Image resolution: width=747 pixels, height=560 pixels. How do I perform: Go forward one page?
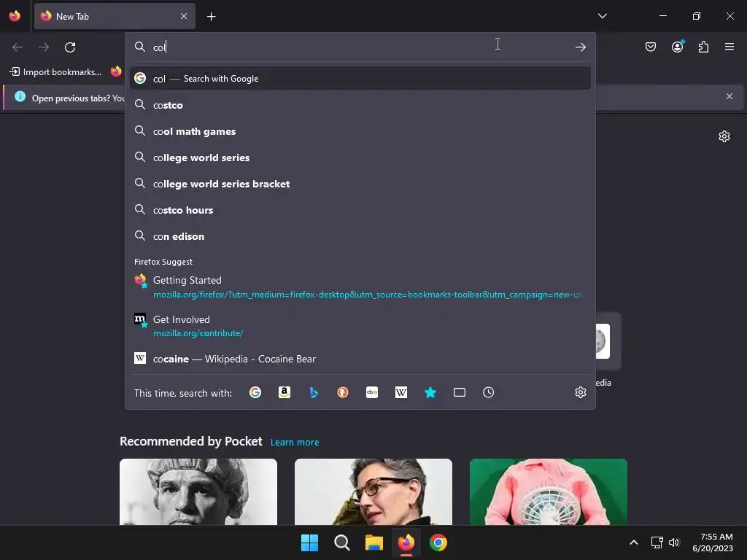[x=44, y=47]
